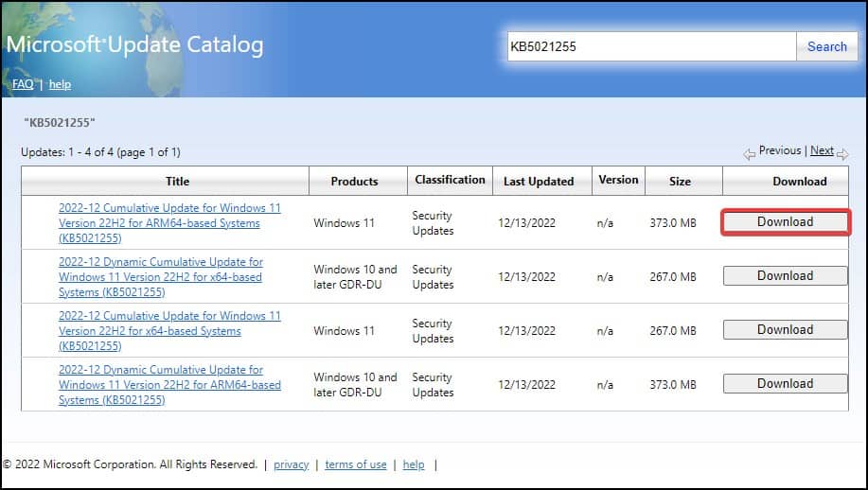Screen dimensions: 868x490
Task: Click 373.0 MB size in first row
Action: point(673,223)
